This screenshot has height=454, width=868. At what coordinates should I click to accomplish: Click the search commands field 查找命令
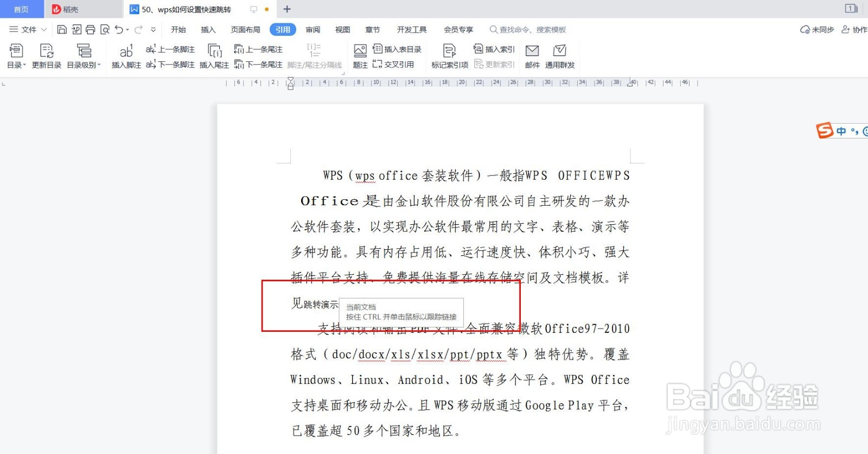pyautogui.click(x=528, y=29)
